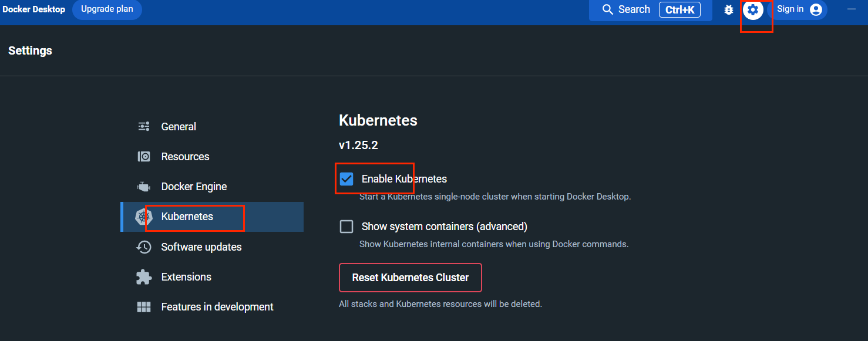Click the Software updates clock icon
This screenshot has width=868, height=341.
tap(144, 247)
